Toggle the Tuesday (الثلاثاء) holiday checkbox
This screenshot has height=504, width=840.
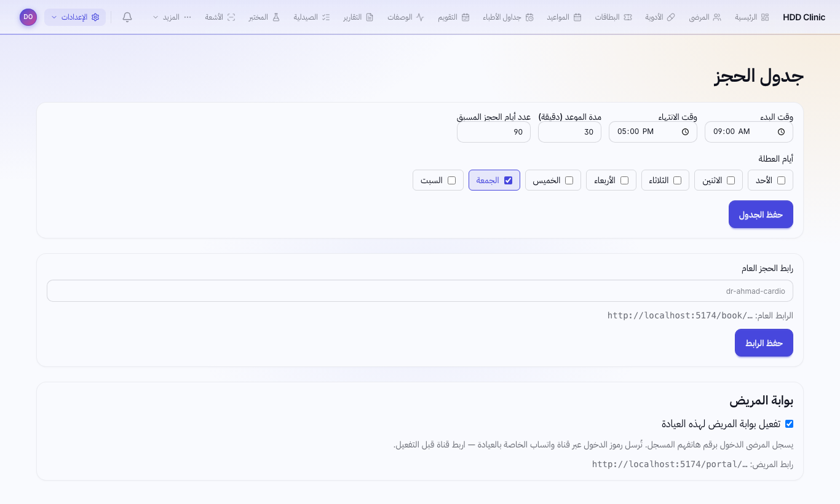[x=678, y=180]
